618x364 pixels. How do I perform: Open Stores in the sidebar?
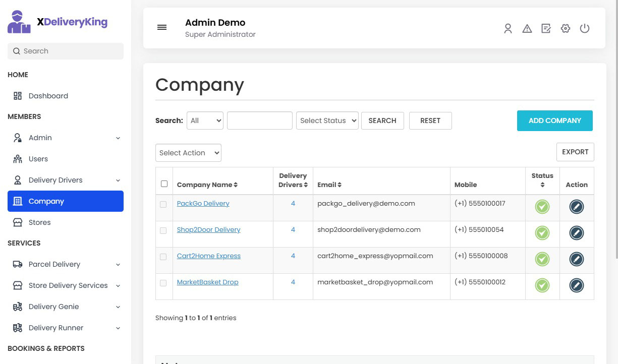[39, 222]
